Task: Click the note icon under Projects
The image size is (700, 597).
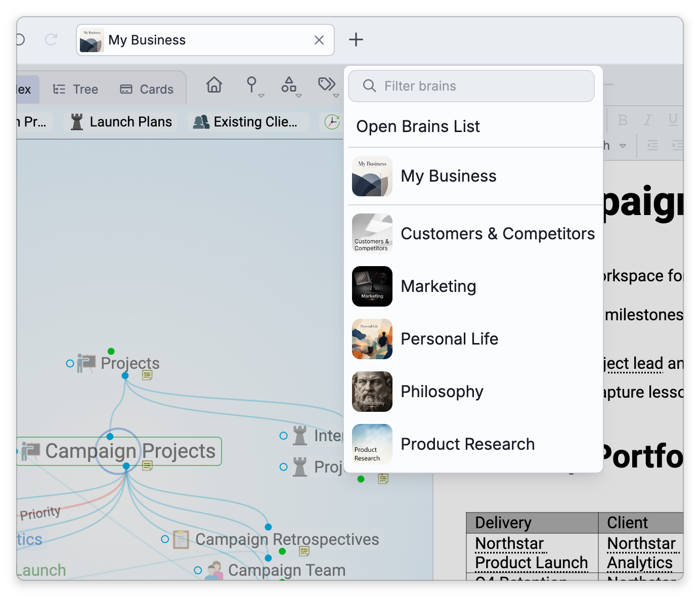Action: pos(147,375)
